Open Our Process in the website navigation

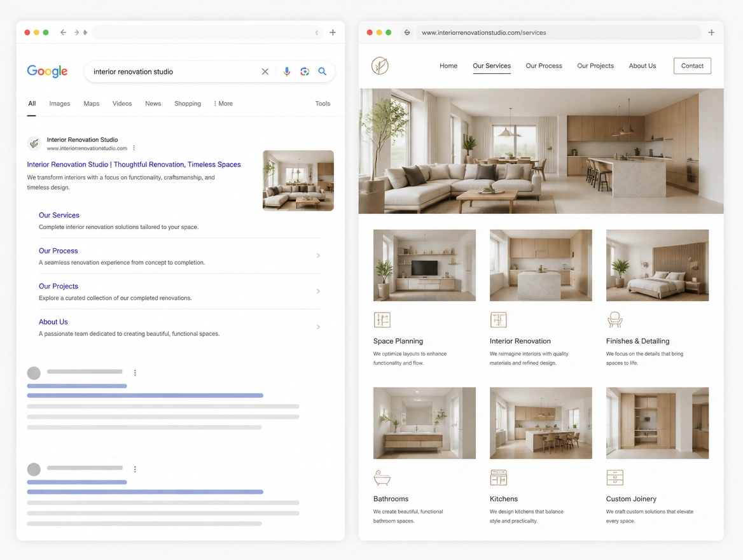coord(544,66)
